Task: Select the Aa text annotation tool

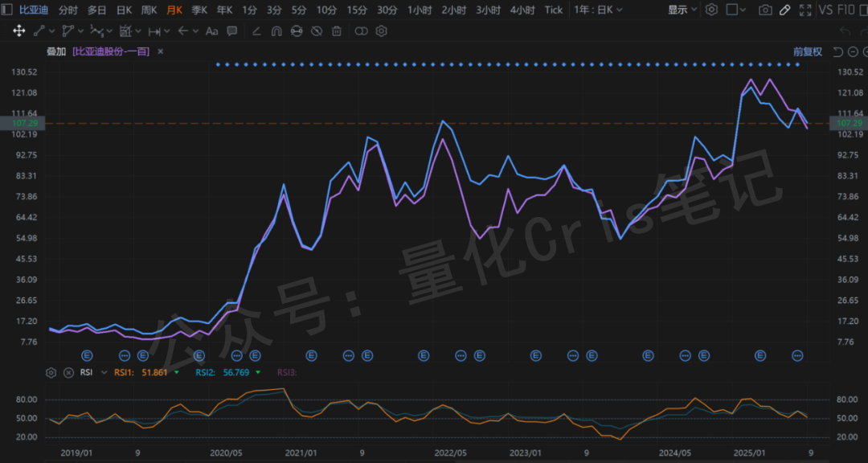Action: [x=212, y=31]
